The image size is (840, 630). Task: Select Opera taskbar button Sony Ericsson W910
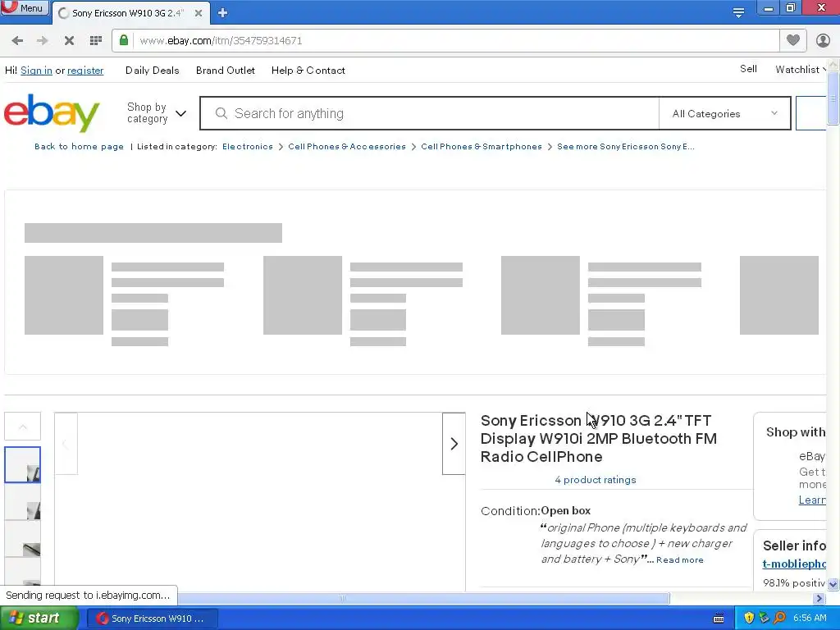pyautogui.click(x=152, y=619)
